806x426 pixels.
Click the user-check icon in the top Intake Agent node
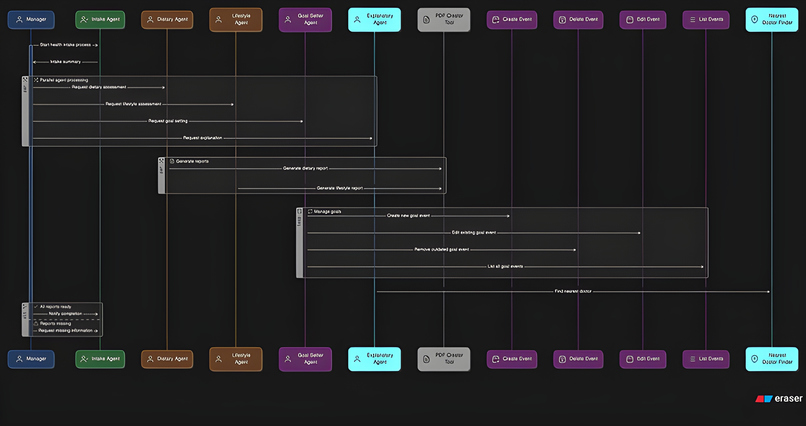(84, 20)
